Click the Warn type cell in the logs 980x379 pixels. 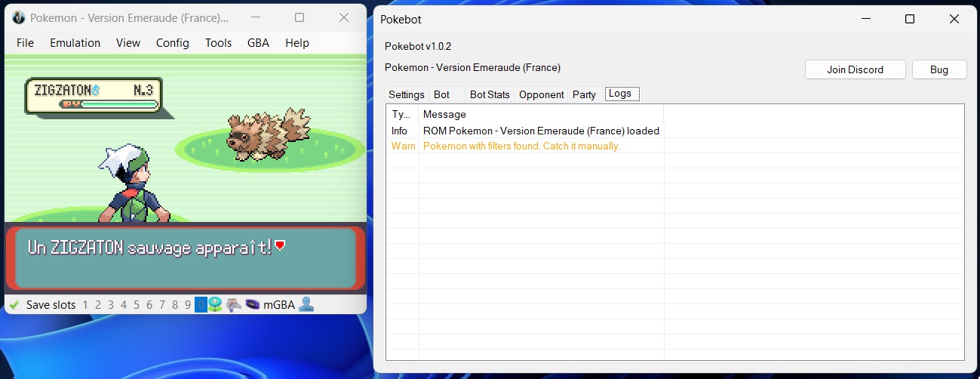point(403,146)
